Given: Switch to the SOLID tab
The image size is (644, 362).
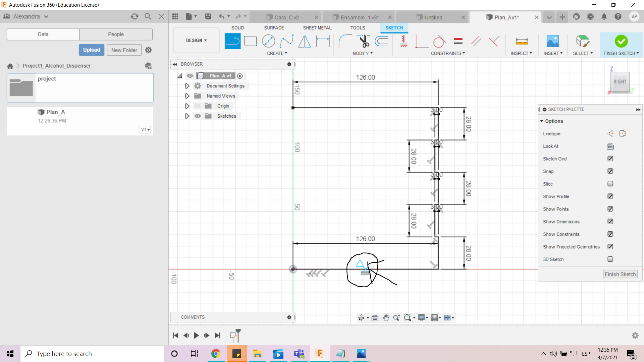Looking at the screenshot, I should tap(238, 28).
